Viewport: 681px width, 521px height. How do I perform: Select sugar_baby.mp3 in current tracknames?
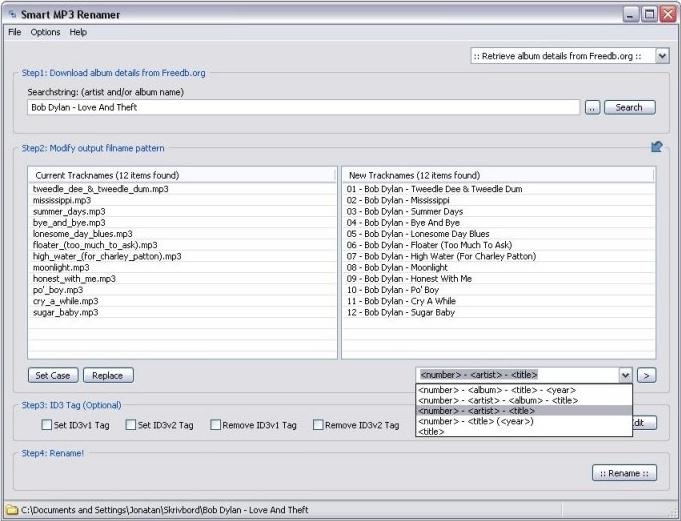pyautogui.click(x=182, y=313)
